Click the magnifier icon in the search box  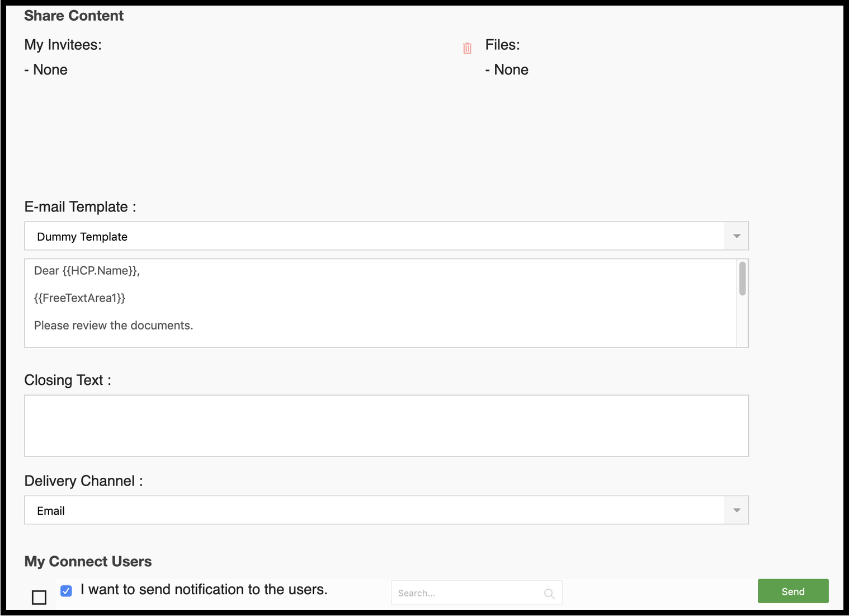549,594
